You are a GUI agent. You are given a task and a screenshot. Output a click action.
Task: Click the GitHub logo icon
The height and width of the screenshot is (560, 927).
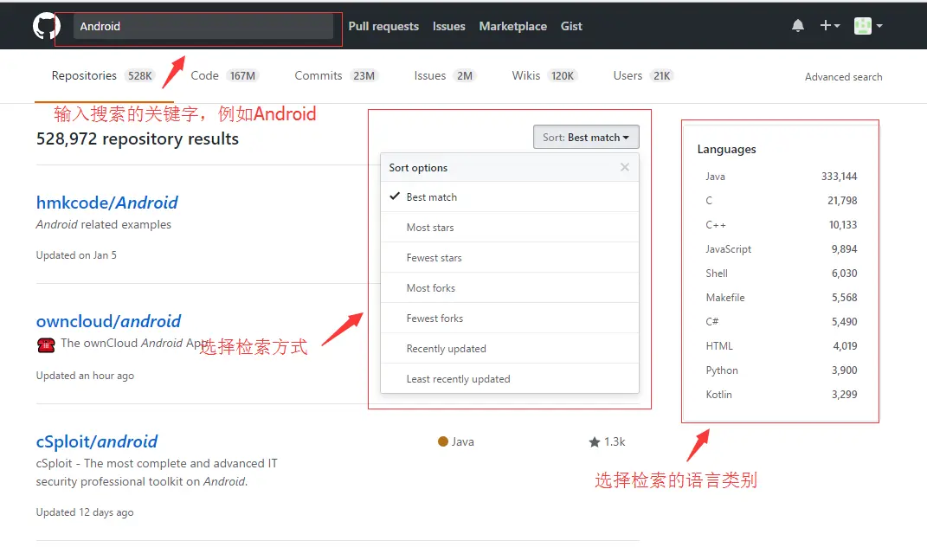pyautogui.click(x=46, y=24)
